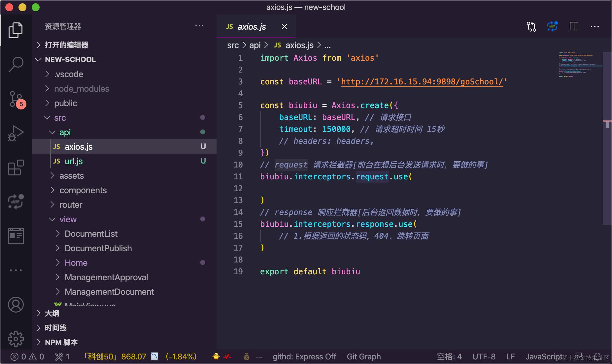Image resolution: width=612 pixels, height=364 pixels.
Task: Click the src breadcrumb segment
Action: 233,45
